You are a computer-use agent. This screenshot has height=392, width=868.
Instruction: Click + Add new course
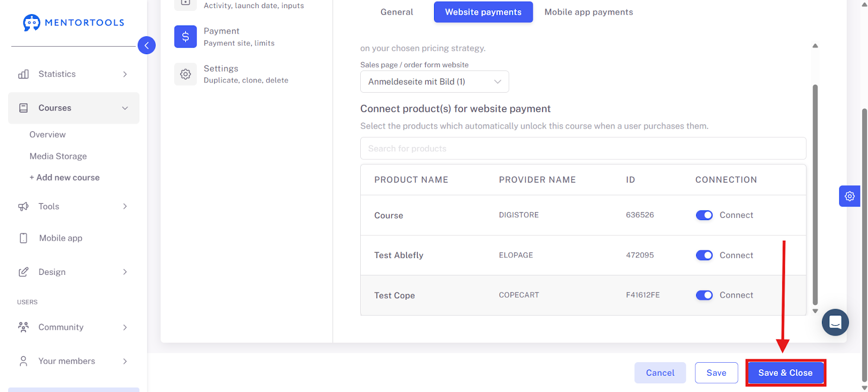pos(65,177)
